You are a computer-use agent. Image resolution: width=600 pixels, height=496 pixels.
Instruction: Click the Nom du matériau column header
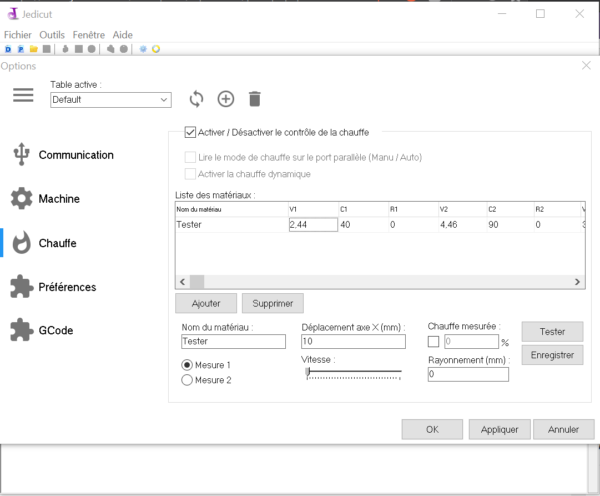click(232, 209)
